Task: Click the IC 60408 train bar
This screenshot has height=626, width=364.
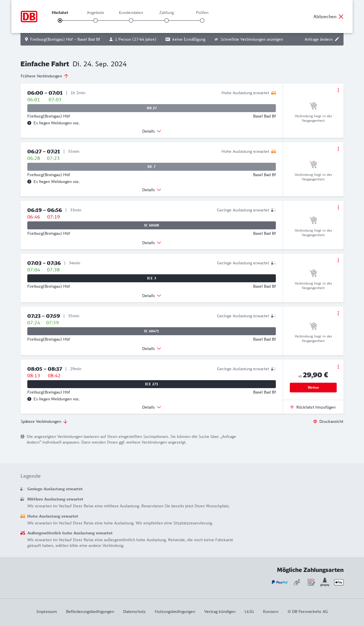Action: click(x=152, y=225)
